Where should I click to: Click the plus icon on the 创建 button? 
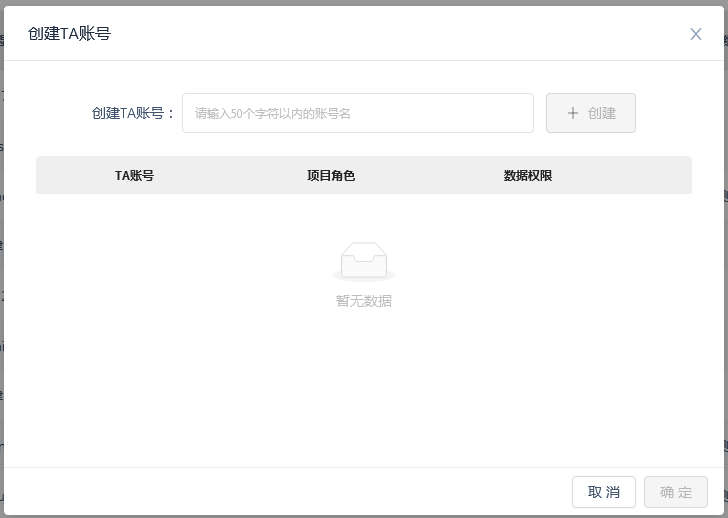[x=573, y=113]
